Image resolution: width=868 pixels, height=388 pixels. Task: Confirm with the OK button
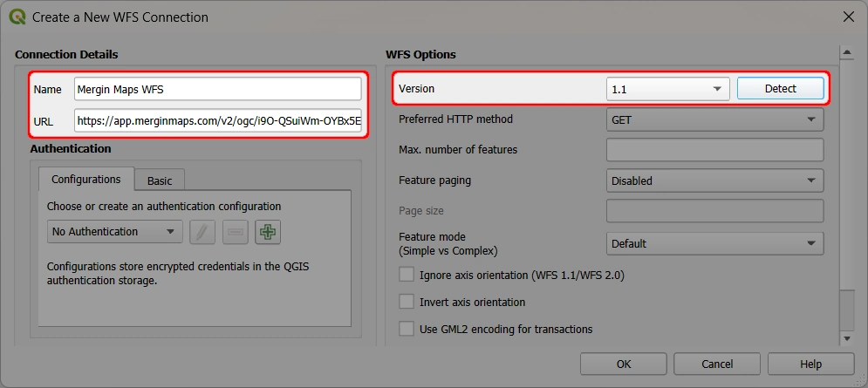click(x=624, y=364)
